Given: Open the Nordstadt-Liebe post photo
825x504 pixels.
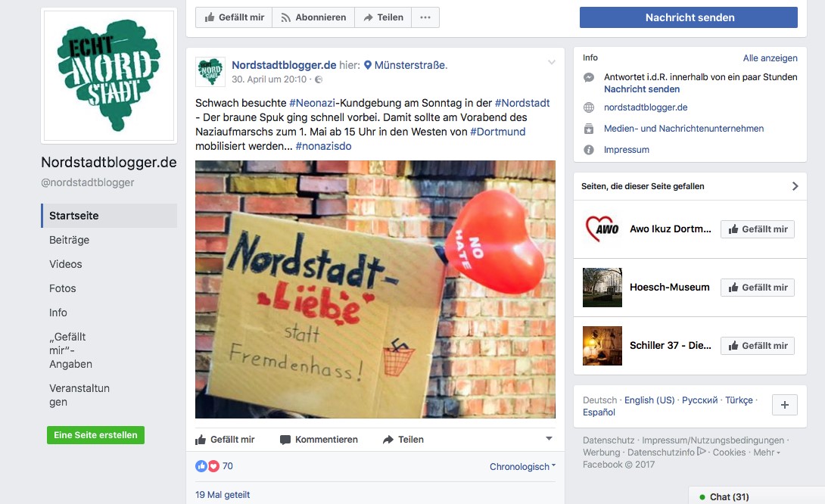Looking at the screenshot, I should point(375,289).
